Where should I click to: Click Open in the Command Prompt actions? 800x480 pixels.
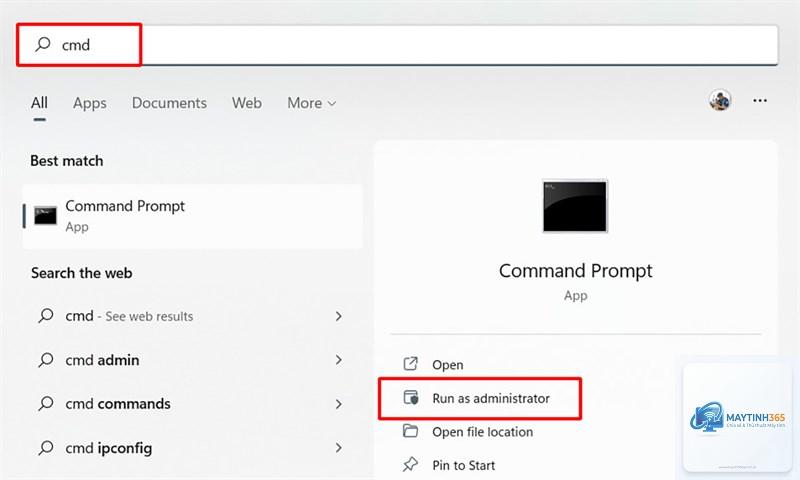point(447,365)
